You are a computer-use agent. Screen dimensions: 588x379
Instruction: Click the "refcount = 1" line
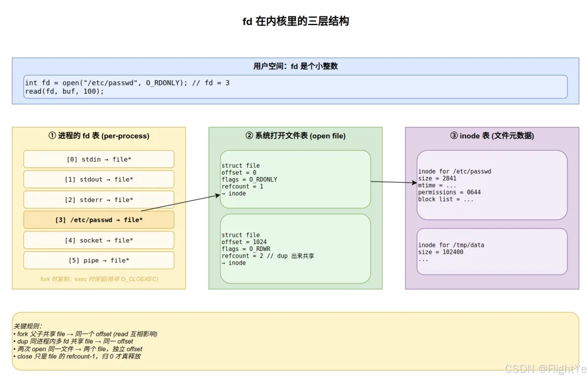point(242,186)
